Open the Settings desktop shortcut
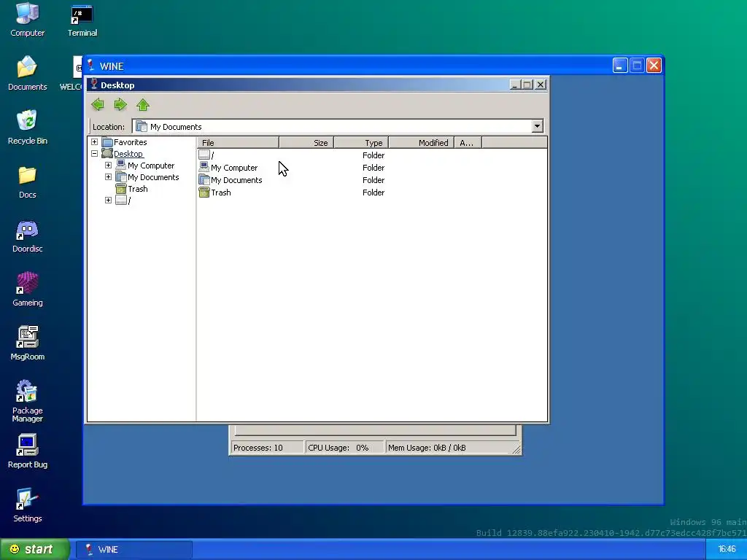The height and width of the screenshot is (560, 747). pyautogui.click(x=27, y=505)
